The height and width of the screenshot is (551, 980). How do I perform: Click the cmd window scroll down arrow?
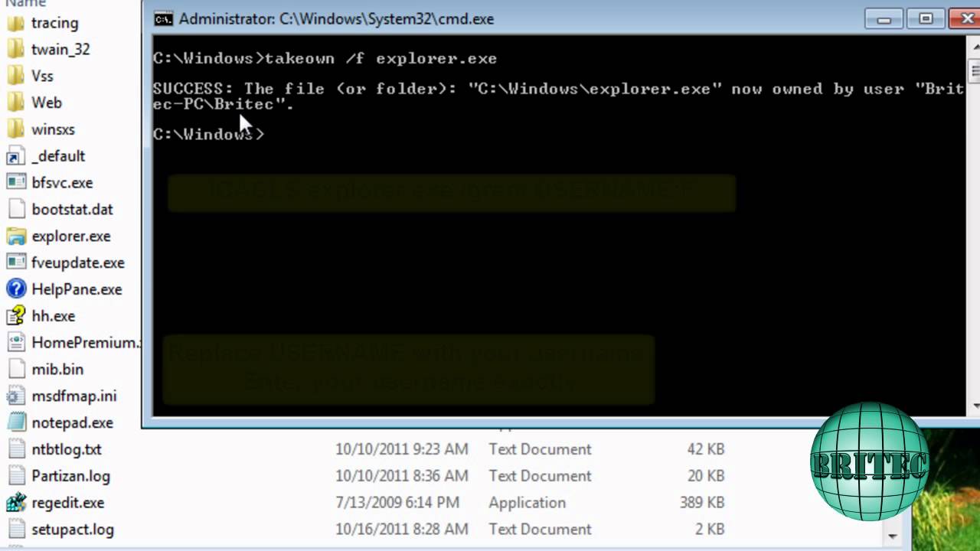coord(975,406)
